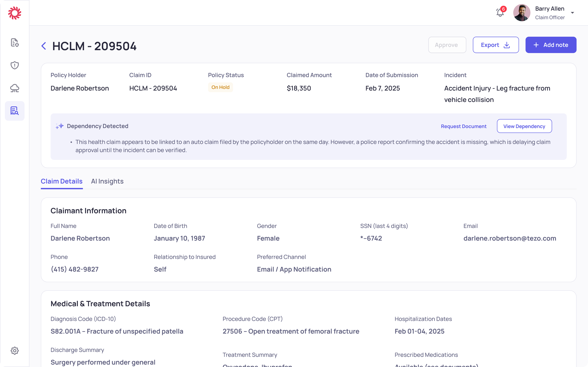
Task: Click the darlene.robertson@tezo.com email address
Action: [x=510, y=238]
